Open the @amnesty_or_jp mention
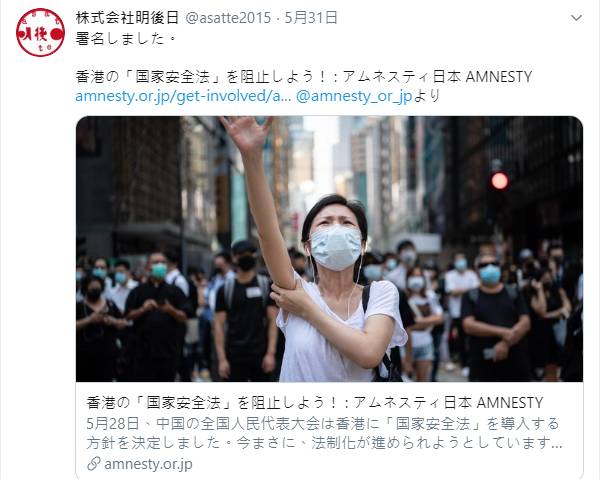 (355, 96)
